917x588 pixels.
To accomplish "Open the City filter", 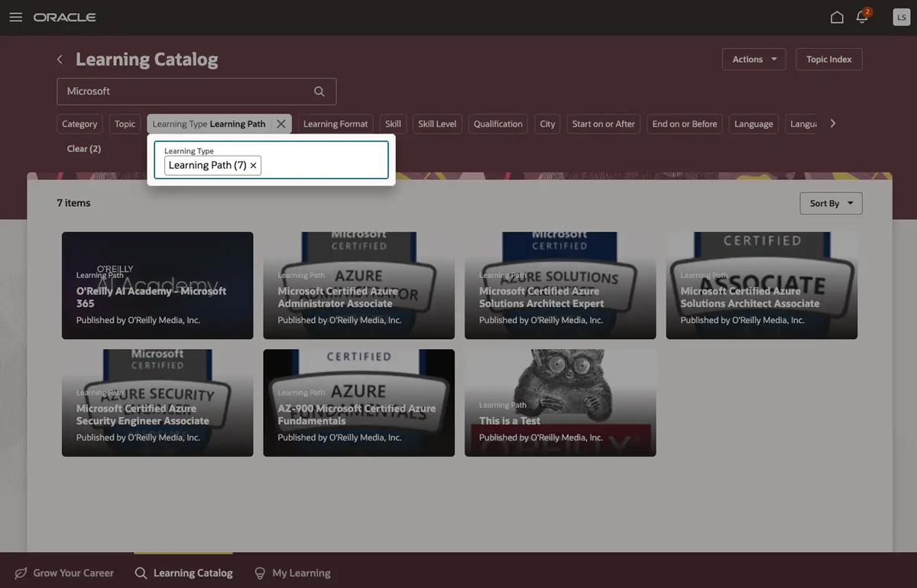I will pos(548,124).
